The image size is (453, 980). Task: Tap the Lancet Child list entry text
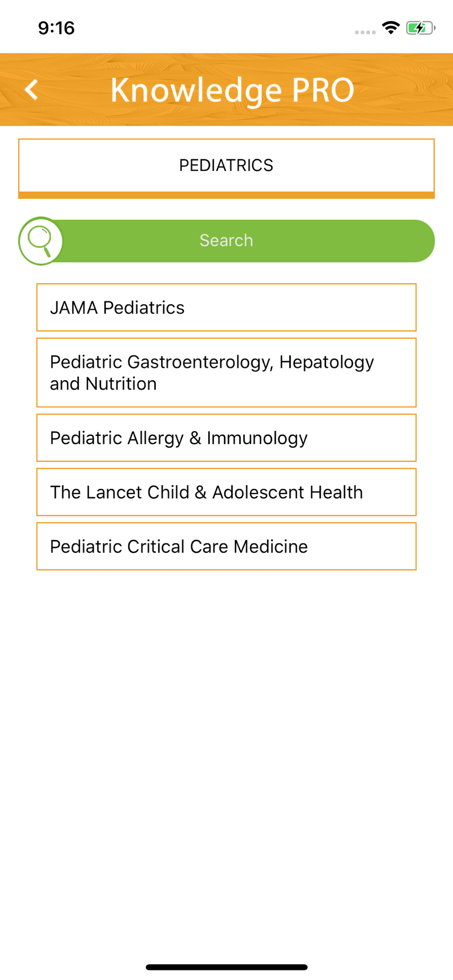coord(206,492)
